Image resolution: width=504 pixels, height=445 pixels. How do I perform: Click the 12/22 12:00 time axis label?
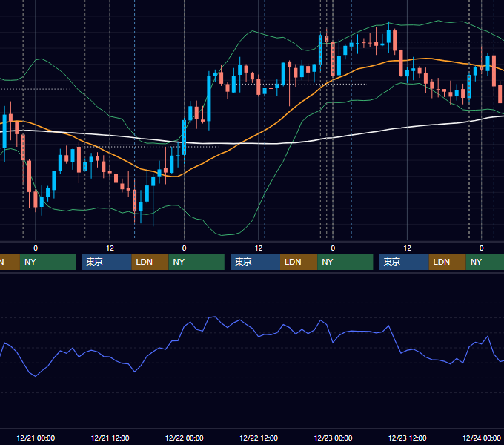(x=259, y=438)
